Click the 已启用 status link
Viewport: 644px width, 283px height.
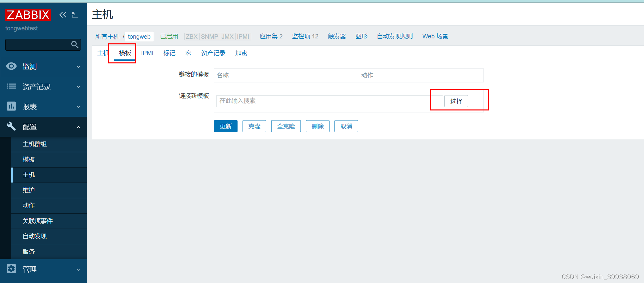169,36
